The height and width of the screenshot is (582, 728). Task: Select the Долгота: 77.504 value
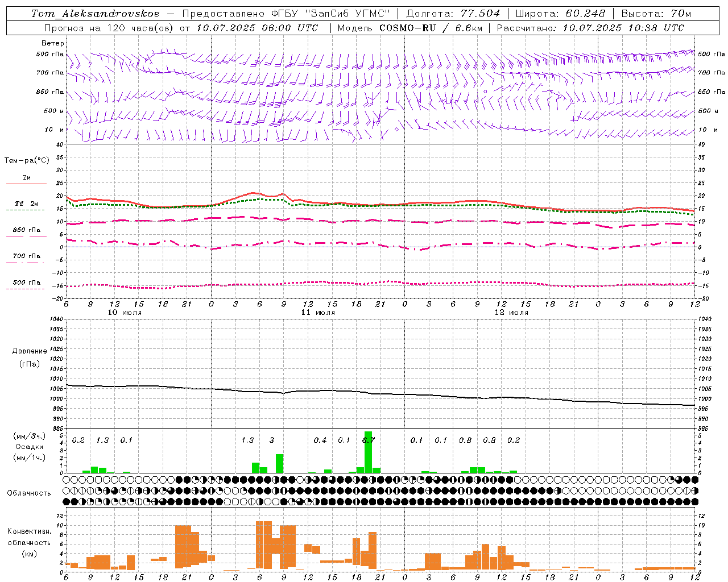coord(453,14)
